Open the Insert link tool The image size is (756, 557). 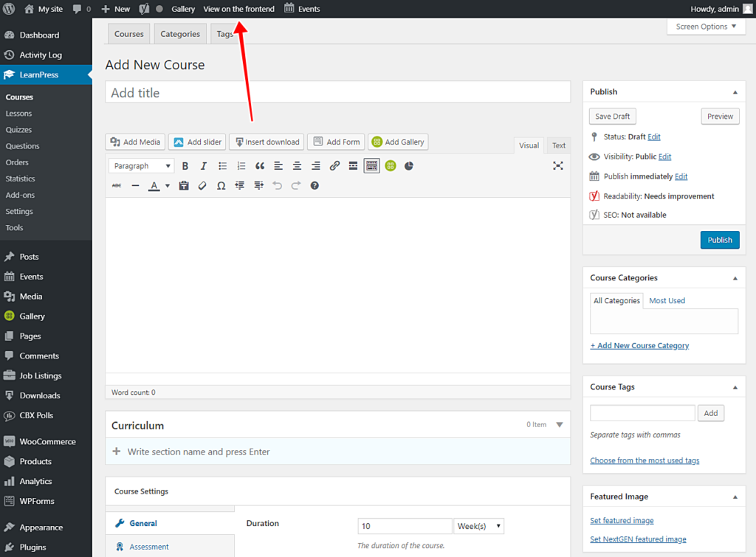point(334,165)
